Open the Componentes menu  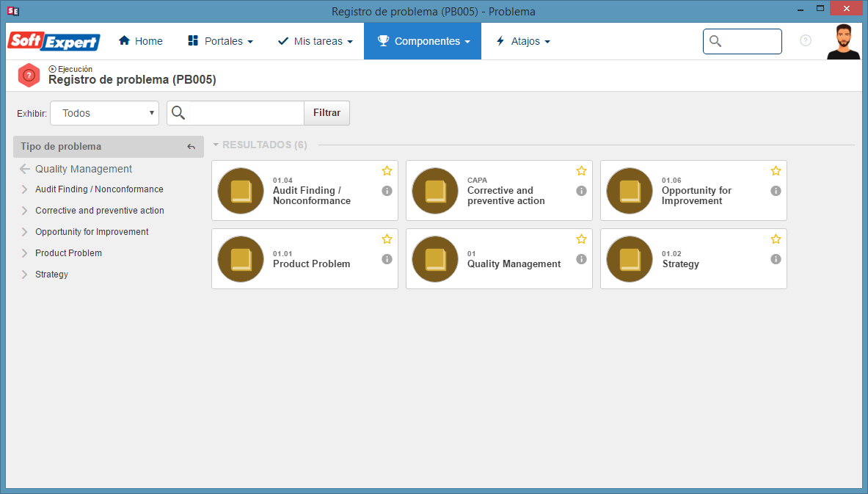(423, 41)
